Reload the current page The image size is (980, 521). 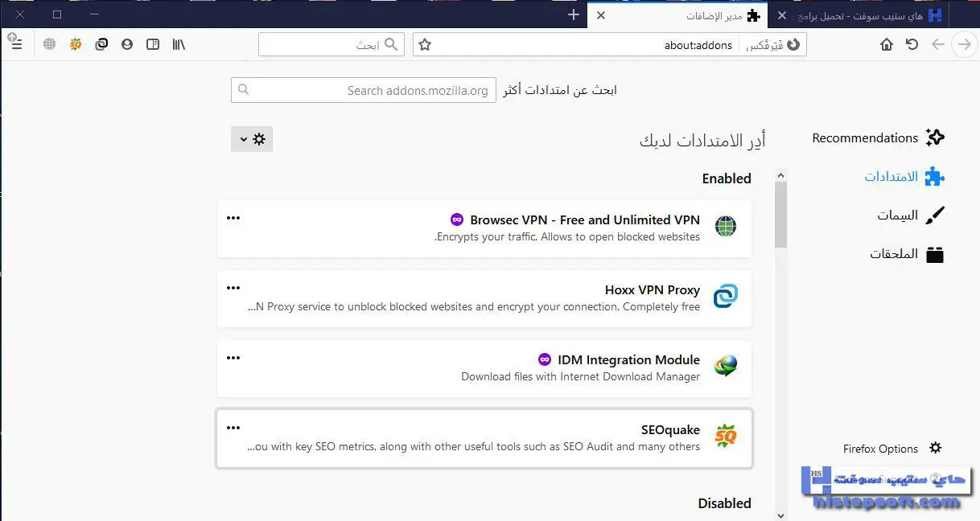tap(912, 44)
